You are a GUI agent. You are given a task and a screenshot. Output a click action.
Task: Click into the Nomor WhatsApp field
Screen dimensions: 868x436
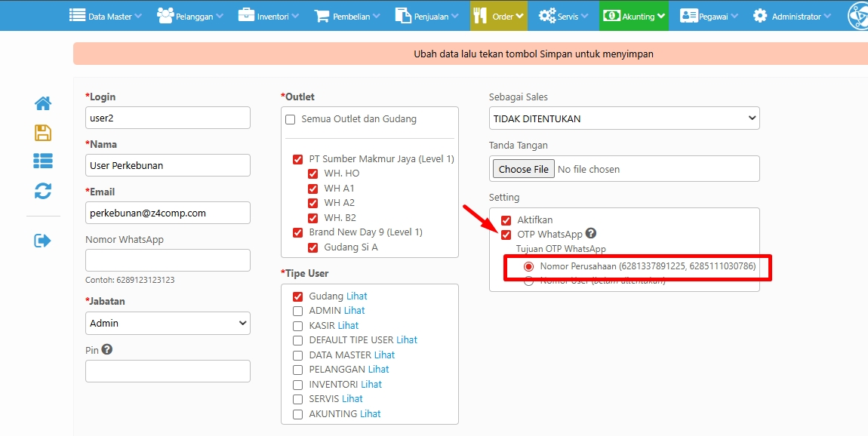click(x=168, y=260)
